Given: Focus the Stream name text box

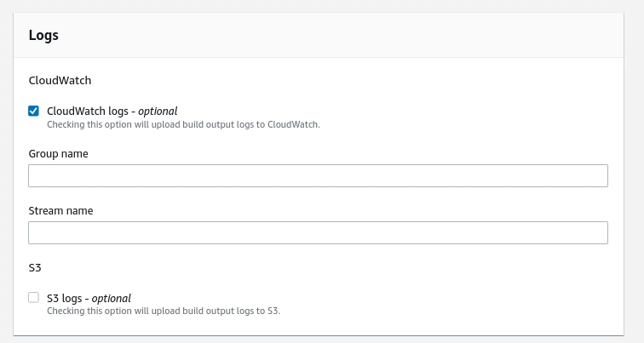Looking at the screenshot, I should coord(318,232).
